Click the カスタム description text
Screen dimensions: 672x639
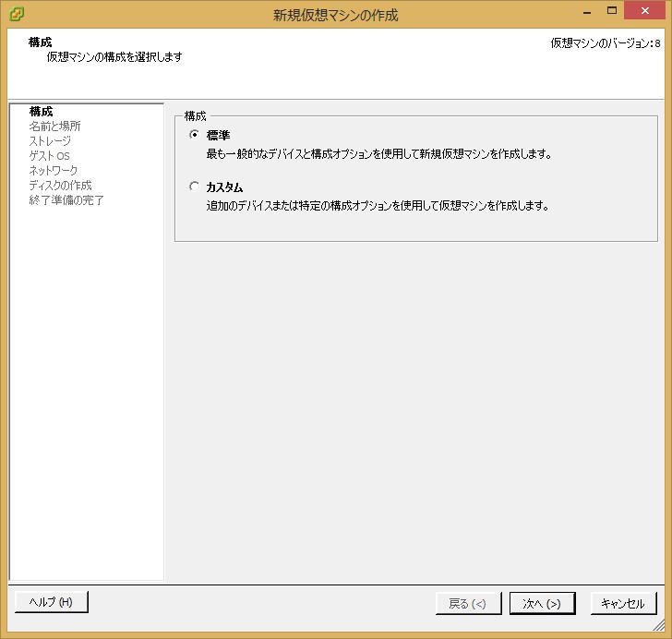[x=378, y=205]
